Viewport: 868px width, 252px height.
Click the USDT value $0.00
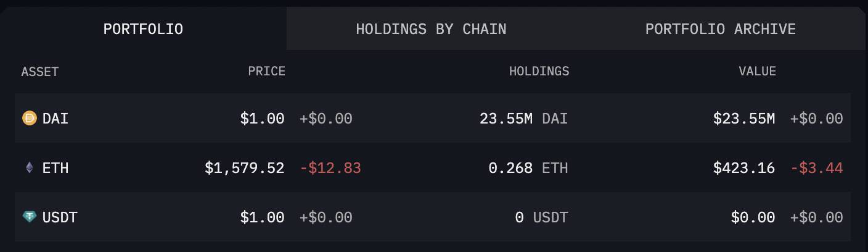point(753,217)
